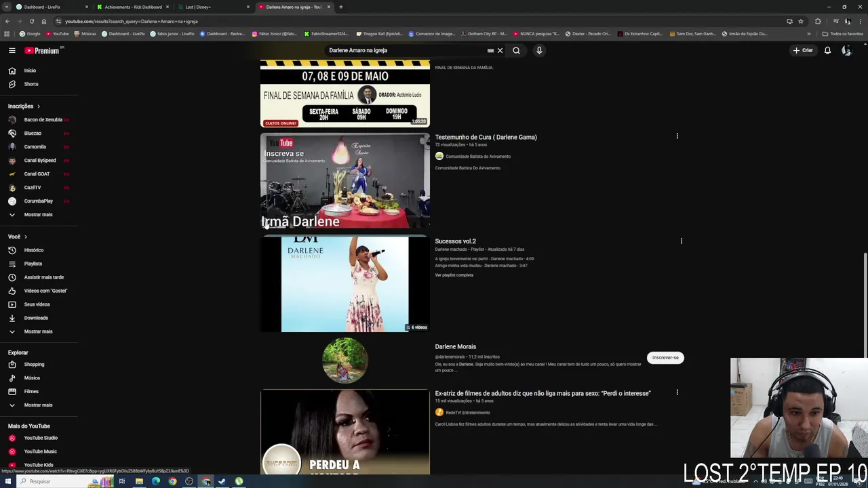Open the YouTube account avatar menu
868x488 pixels.
(846, 50)
